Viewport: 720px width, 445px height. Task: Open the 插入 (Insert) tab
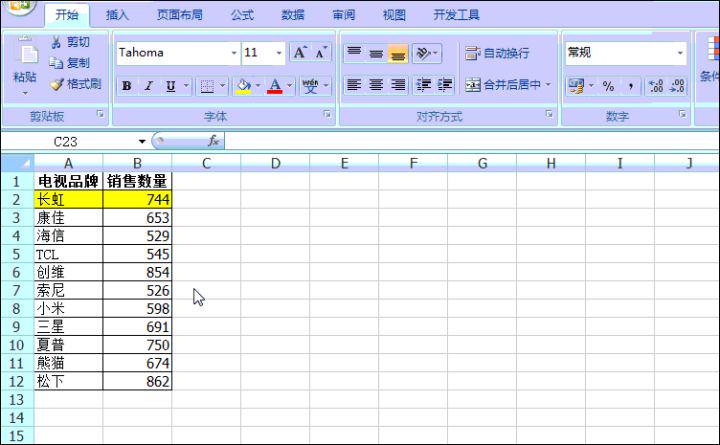pos(117,15)
